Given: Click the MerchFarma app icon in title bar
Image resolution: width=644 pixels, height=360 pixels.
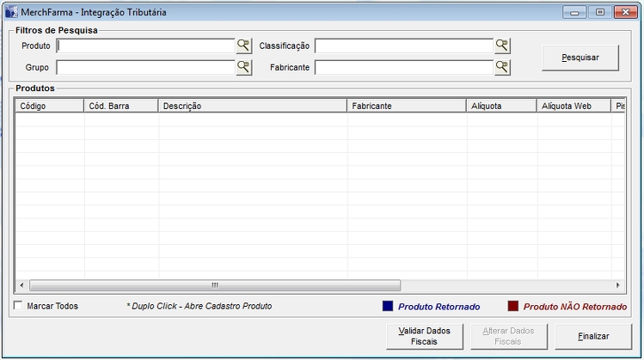Looking at the screenshot, I should (x=11, y=13).
